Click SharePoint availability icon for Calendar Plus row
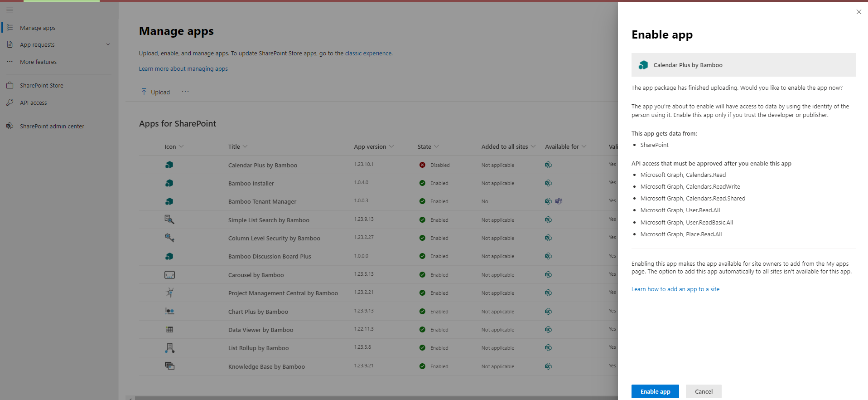The height and width of the screenshot is (400, 868). coord(548,165)
